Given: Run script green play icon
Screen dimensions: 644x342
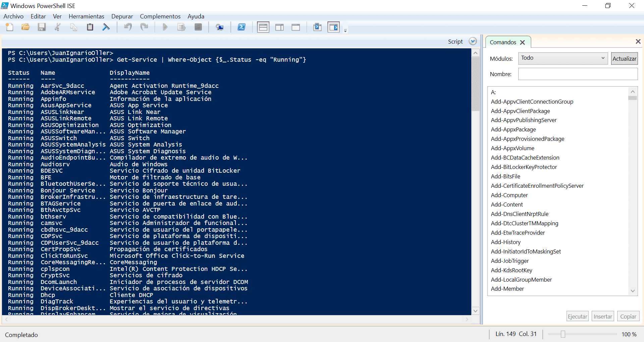Looking at the screenshot, I should 165,27.
